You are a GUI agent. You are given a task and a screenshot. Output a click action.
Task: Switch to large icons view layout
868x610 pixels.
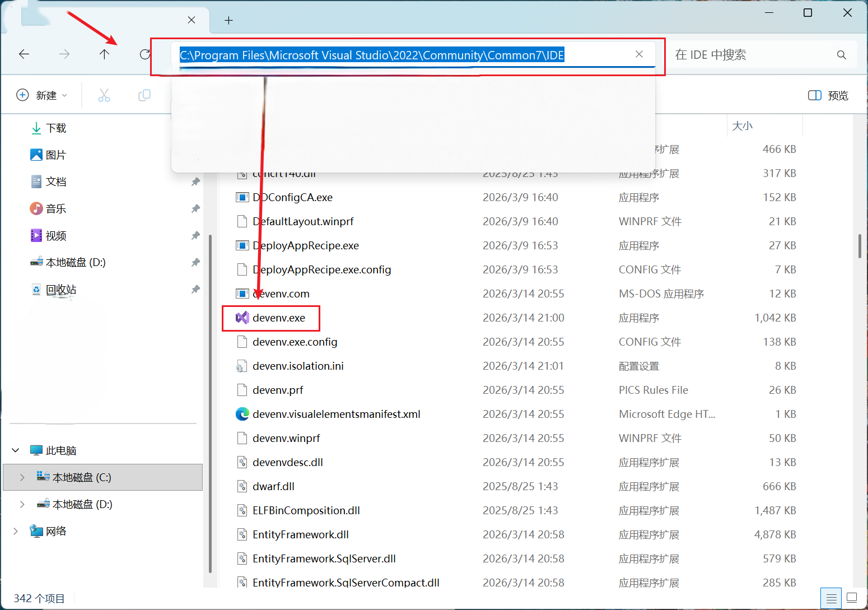[852, 599]
